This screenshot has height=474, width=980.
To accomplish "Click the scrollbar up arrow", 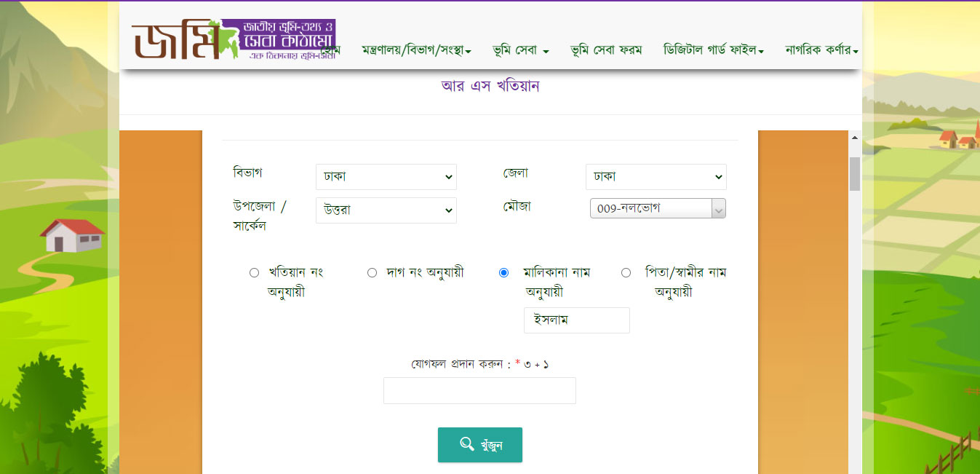I will (x=855, y=138).
